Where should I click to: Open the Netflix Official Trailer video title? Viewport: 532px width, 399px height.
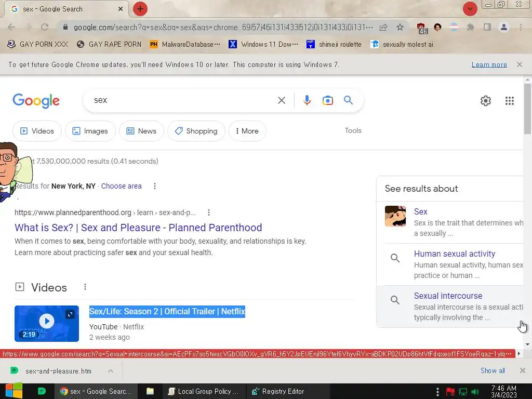pyautogui.click(x=167, y=312)
